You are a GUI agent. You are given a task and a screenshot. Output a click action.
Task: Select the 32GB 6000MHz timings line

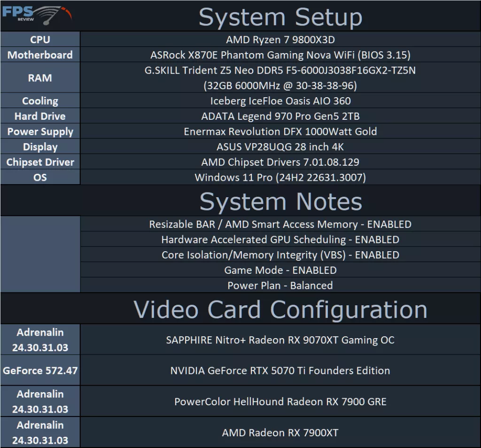point(280,85)
